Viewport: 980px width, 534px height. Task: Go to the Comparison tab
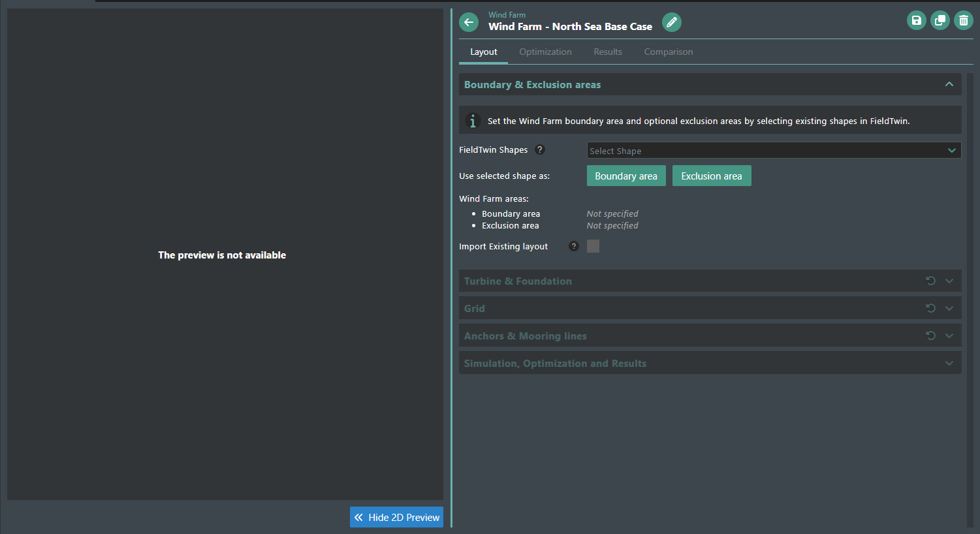coord(668,52)
